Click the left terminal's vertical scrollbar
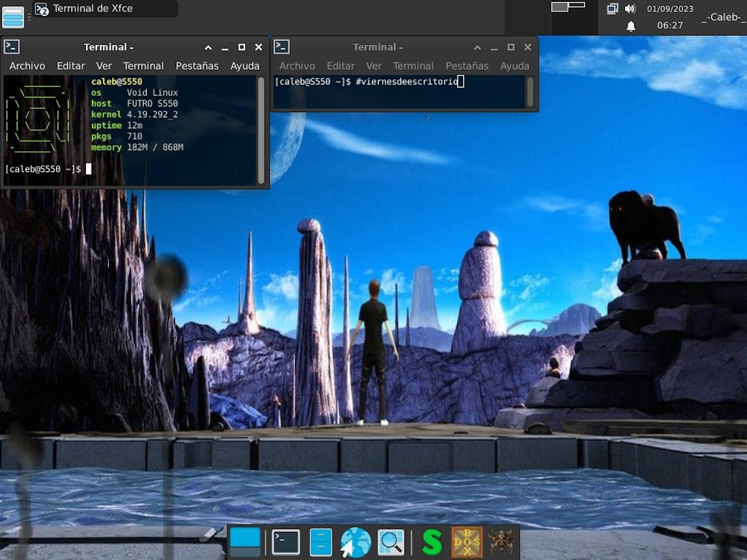This screenshot has height=560, width=747. (261, 131)
